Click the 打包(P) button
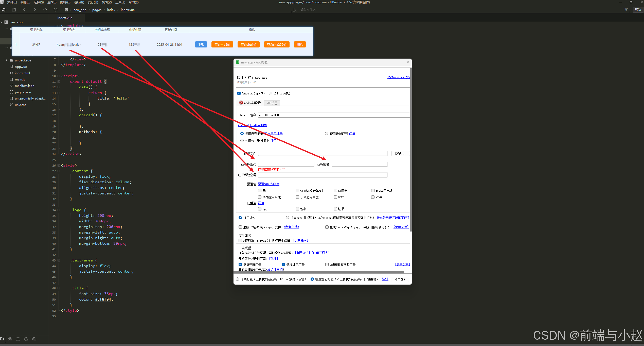The height and width of the screenshot is (346, 644). (400, 279)
